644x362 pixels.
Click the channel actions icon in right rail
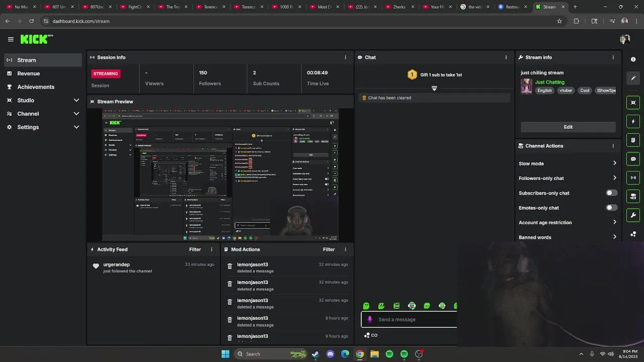633,197
